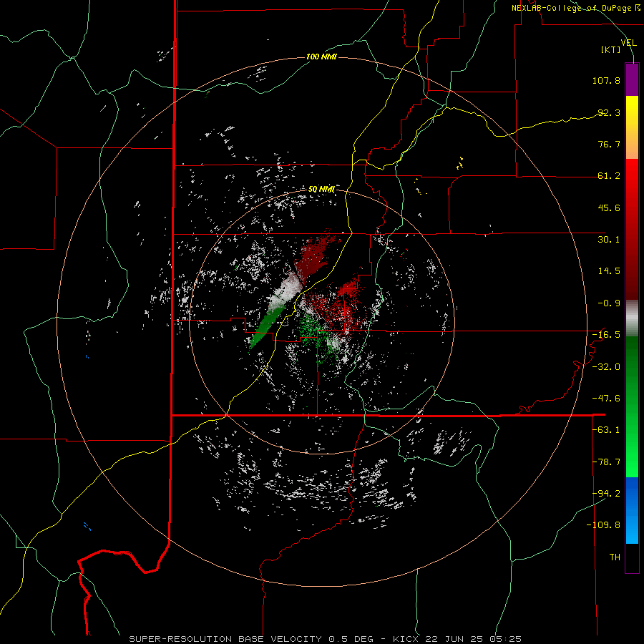Pick the black TH segment of the color bar
Viewport: 644px width, 644px height.
pyautogui.click(x=632, y=557)
